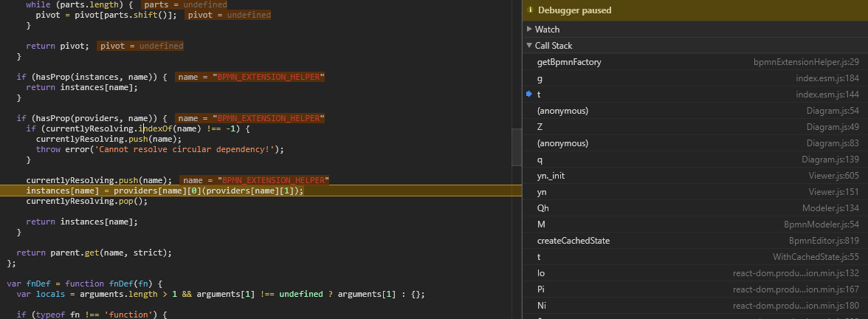Select the Pi frame in call stack
The width and height of the screenshot is (868, 319).
[695, 289]
